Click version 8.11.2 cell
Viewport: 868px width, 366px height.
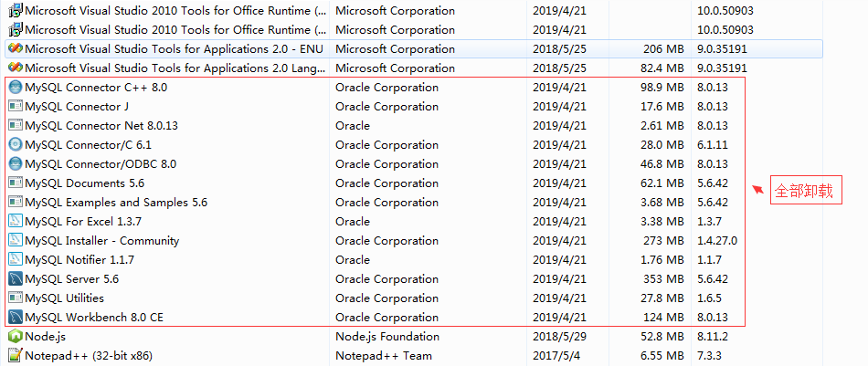(x=713, y=336)
